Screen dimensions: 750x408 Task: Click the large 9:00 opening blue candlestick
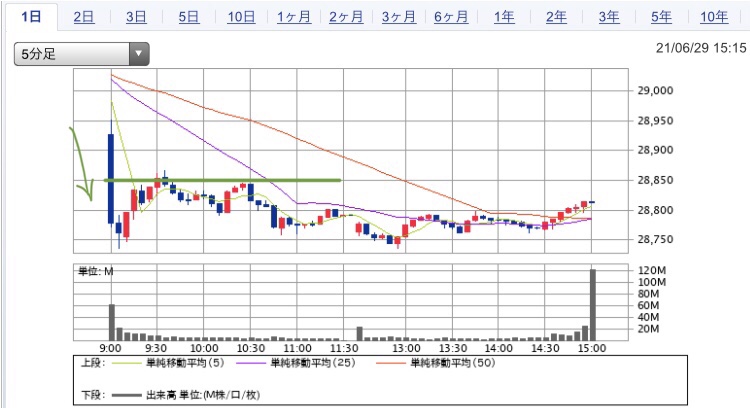(x=111, y=178)
